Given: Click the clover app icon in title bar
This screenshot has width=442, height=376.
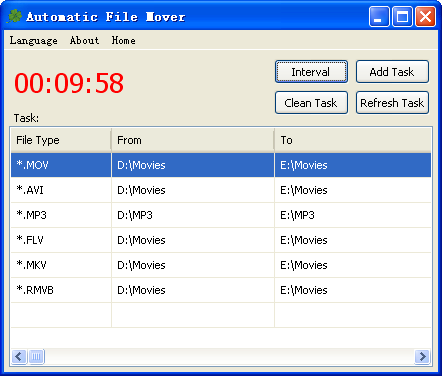Looking at the screenshot, I should [14, 16].
